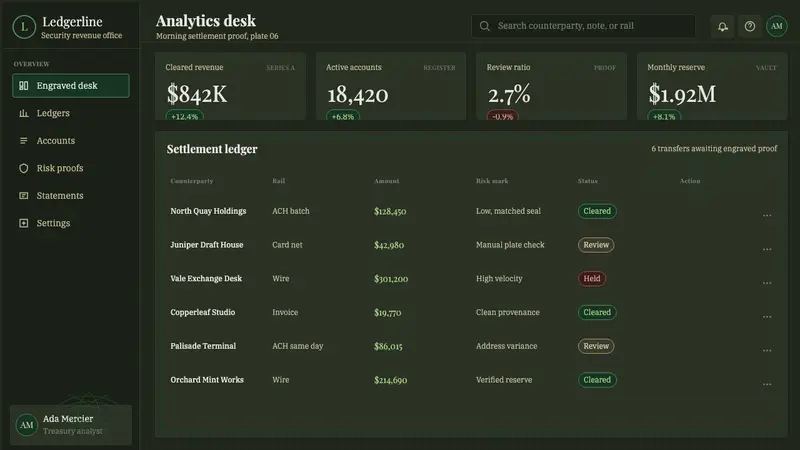The image size is (800, 450).
Task: Click the Risk proofs shield icon
Action: pos(23,168)
